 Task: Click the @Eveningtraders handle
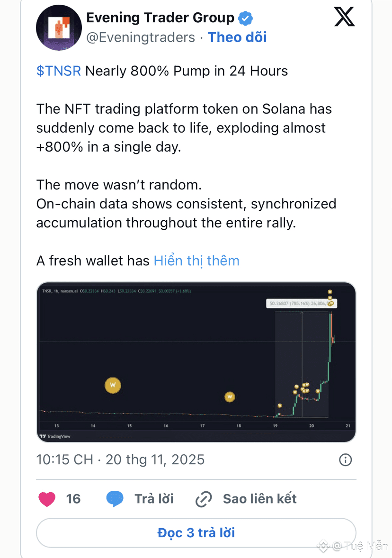point(141,37)
